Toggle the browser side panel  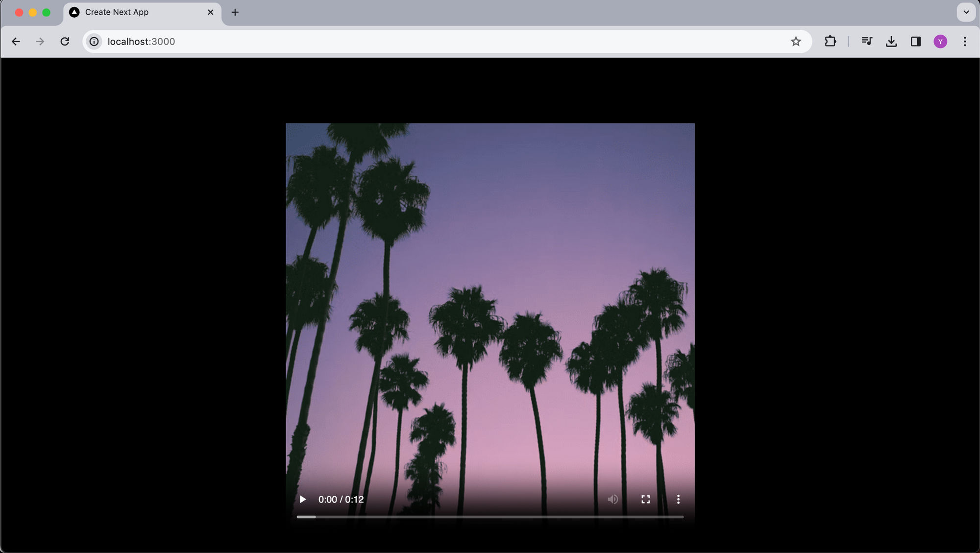coord(916,42)
